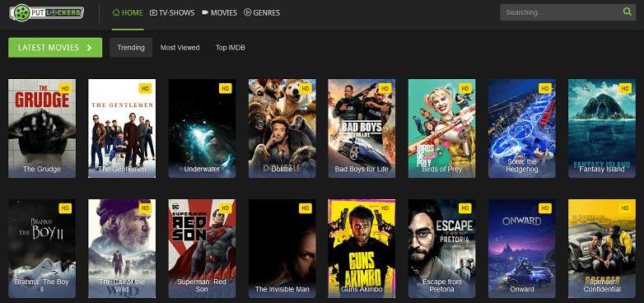Click 'The Invisible Man' title caption
This screenshot has width=644, height=303.
tap(282, 289)
